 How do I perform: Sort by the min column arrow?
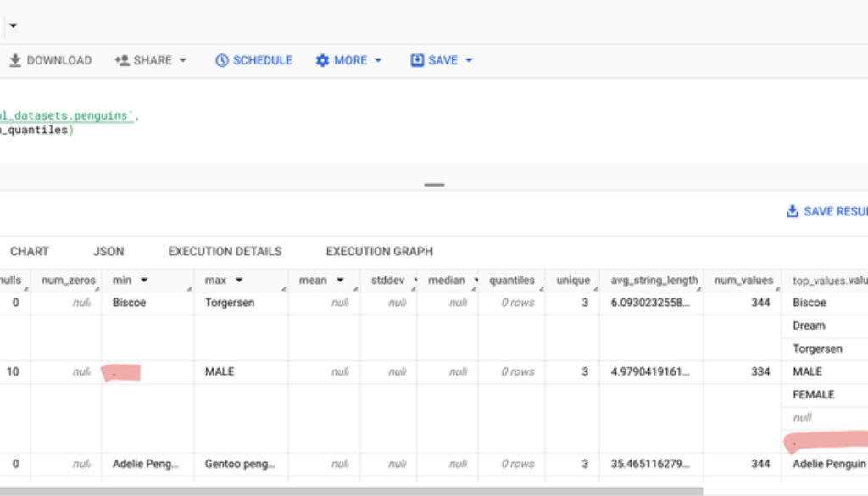144,280
